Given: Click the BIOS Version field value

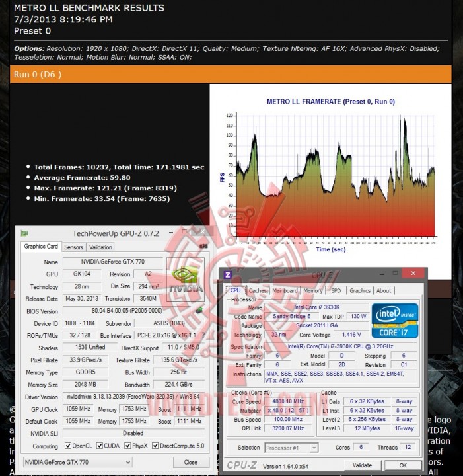Looking at the screenshot, I should (x=127, y=311).
